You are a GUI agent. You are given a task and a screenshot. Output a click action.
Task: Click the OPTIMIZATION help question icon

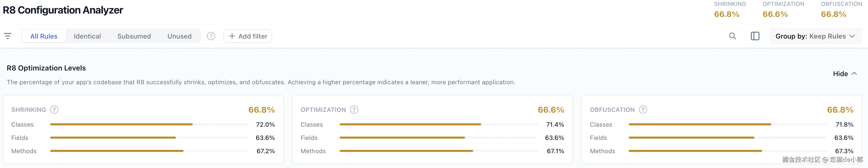click(354, 110)
